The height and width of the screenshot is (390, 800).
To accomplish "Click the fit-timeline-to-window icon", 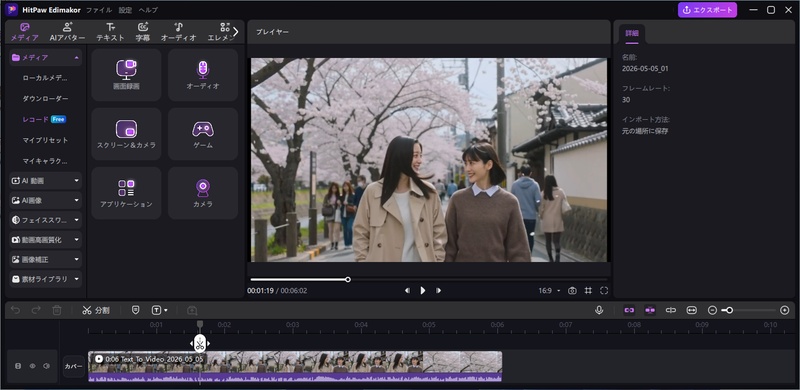I will click(x=691, y=310).
